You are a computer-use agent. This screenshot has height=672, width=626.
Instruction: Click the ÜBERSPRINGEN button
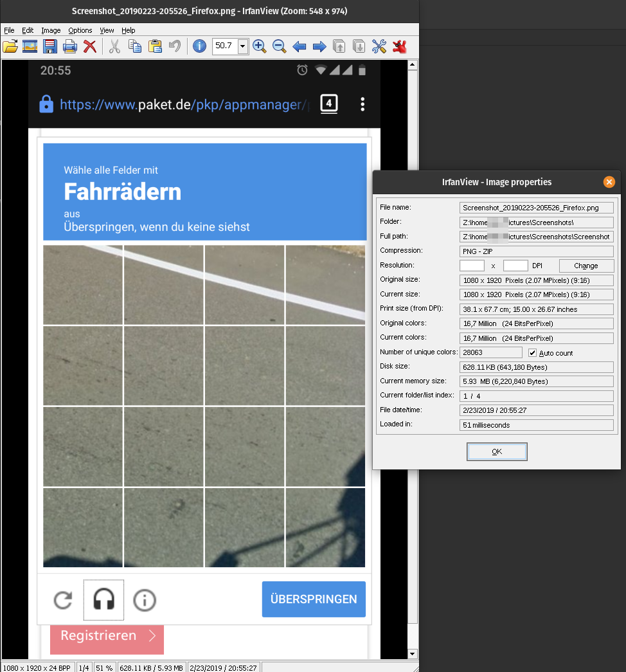click(314, 599)
